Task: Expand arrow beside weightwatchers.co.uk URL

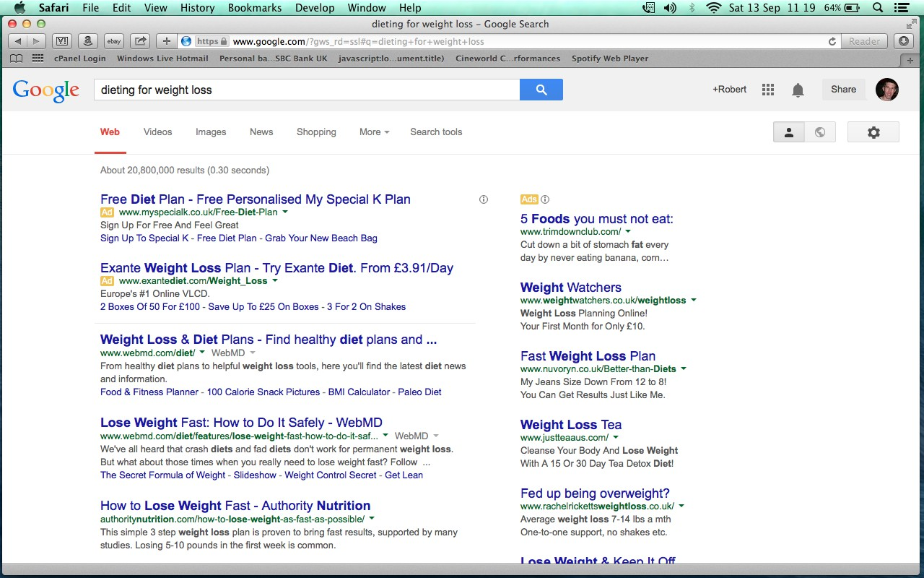Action: [694, 301]
